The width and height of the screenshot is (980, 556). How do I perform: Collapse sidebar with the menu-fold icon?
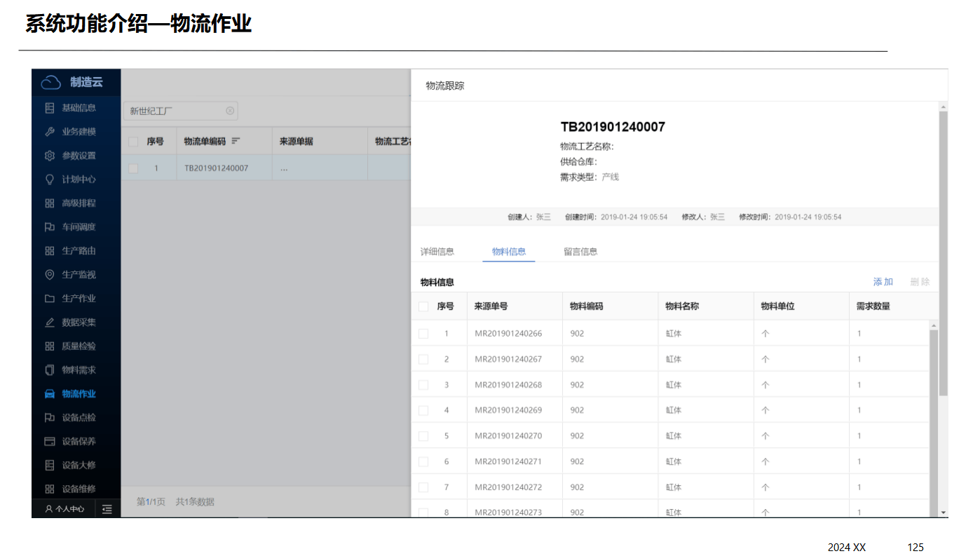coord(107,510)
